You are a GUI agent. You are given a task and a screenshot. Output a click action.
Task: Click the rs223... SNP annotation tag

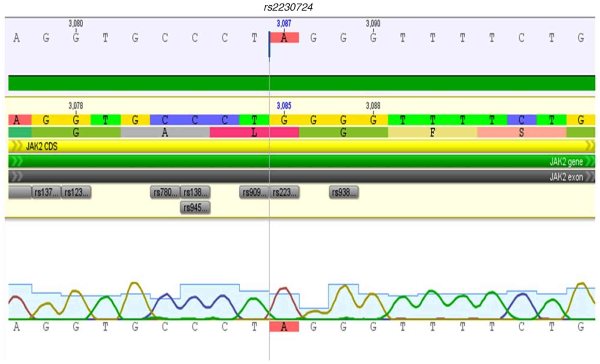click(x=284, y=192)
